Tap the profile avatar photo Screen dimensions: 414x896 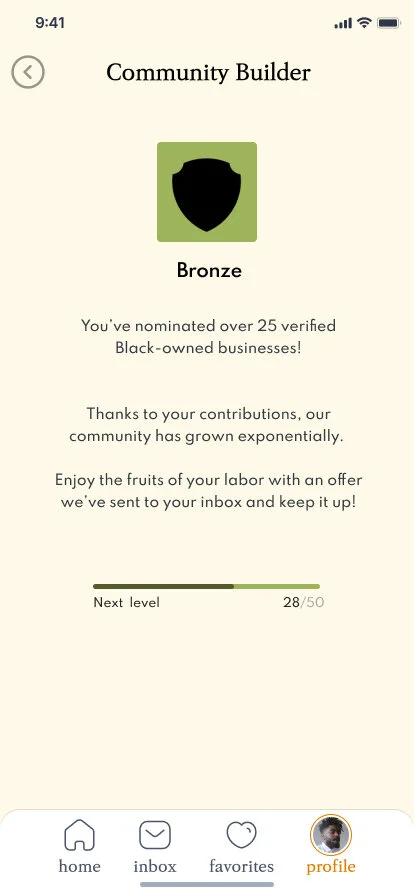(x=331, y=835)
